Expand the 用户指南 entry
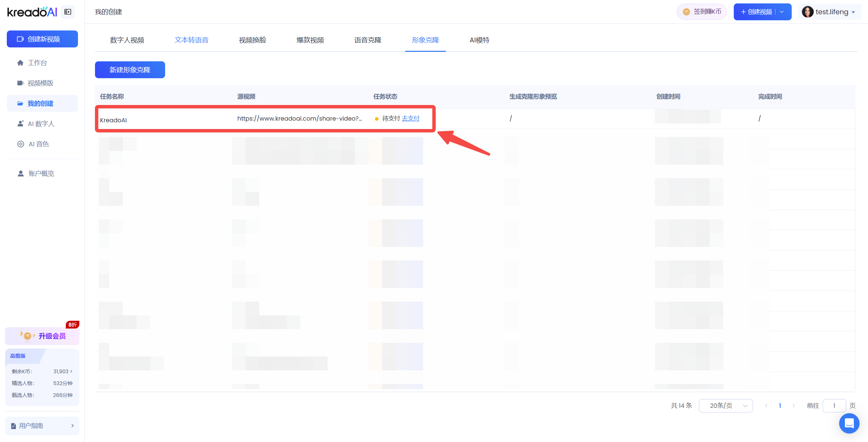Viewport: 868px width, 442px height. [x=42, y=426]
